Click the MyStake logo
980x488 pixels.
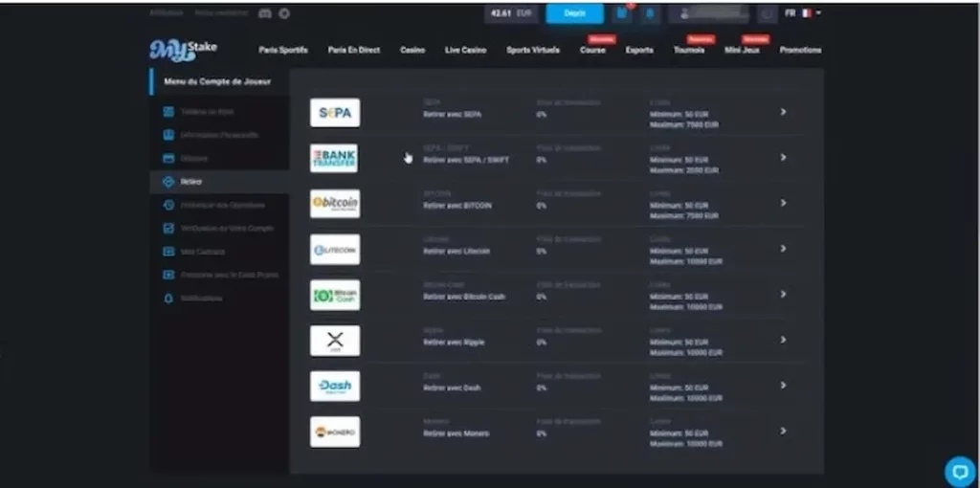[x=183, y=50]
